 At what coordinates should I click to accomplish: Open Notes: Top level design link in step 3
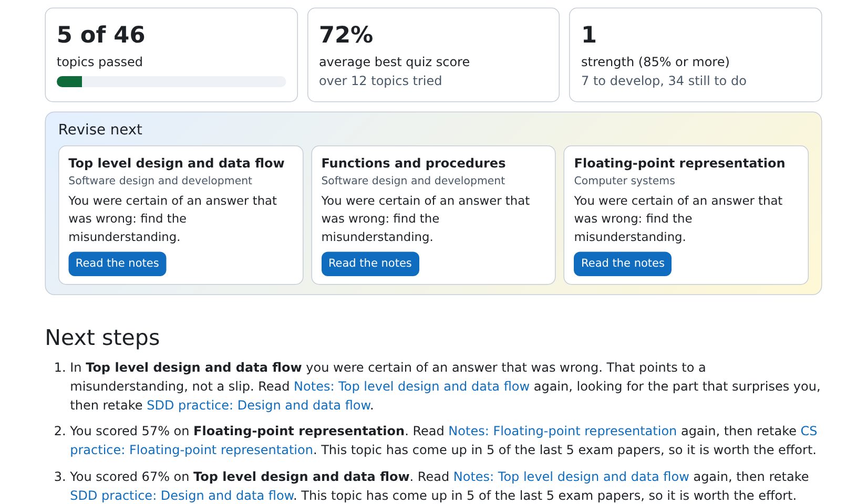[571, 477]
